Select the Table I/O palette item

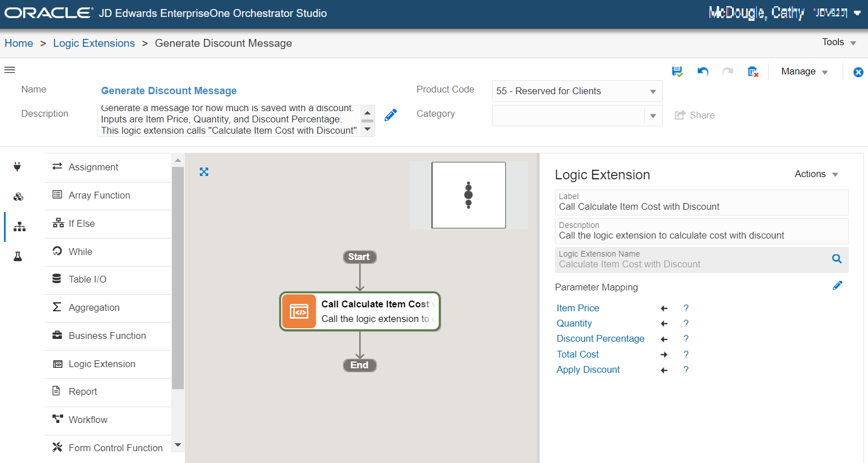[108, 279]
